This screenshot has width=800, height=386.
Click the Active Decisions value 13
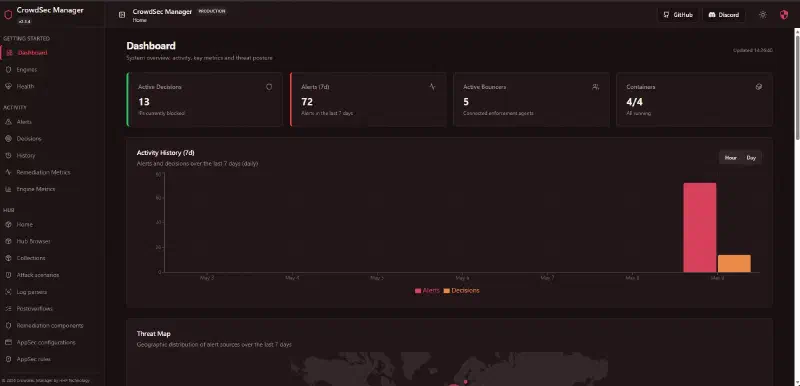[x=144, y=102]
